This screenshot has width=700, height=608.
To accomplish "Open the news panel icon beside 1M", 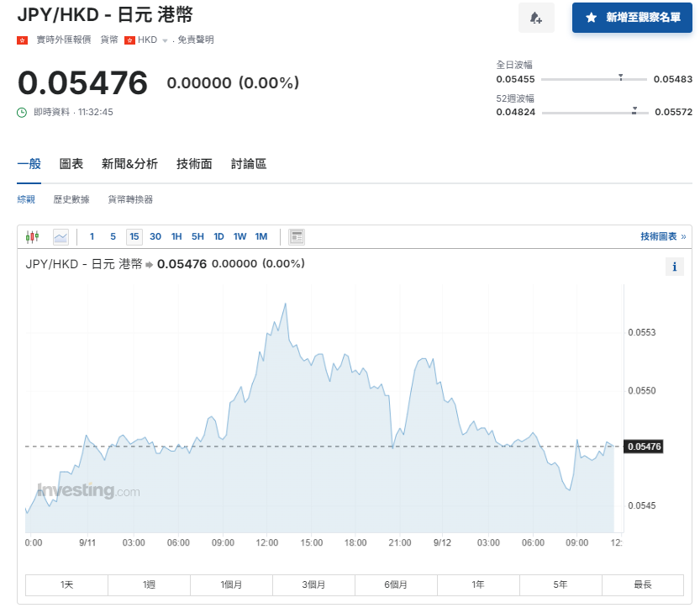I will click(296, 236).
